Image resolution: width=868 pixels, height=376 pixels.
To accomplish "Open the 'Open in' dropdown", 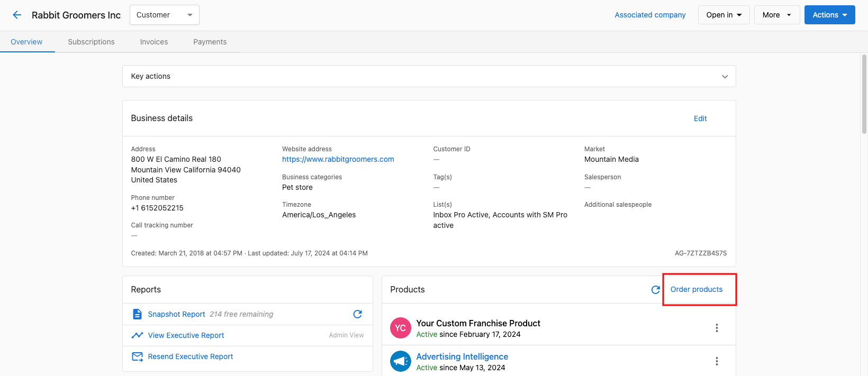I will (x=724, y=15).
